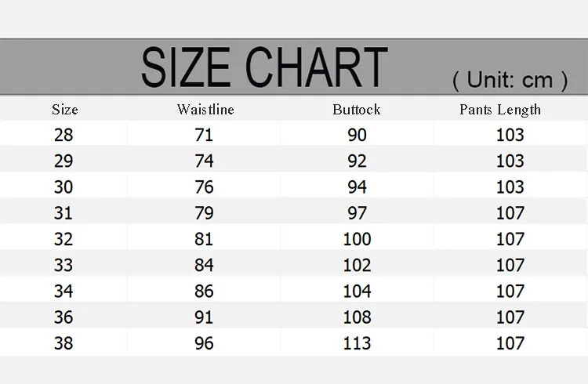Image resolution: width=588 pixels, height=384 pixels.
Task: Select the Size column header
Action: 65,110
